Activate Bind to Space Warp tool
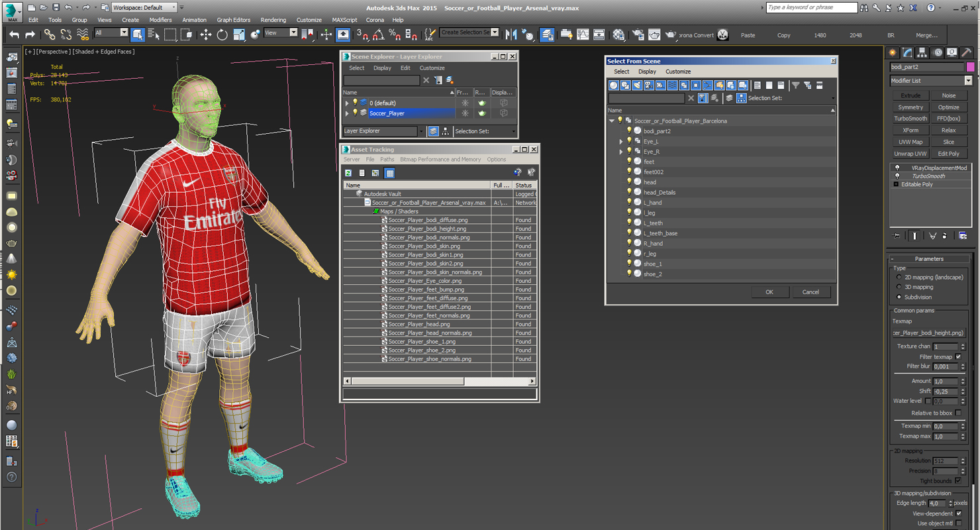Image resolution: width=980 pixels, height=530 pixels. click(83, 34)
